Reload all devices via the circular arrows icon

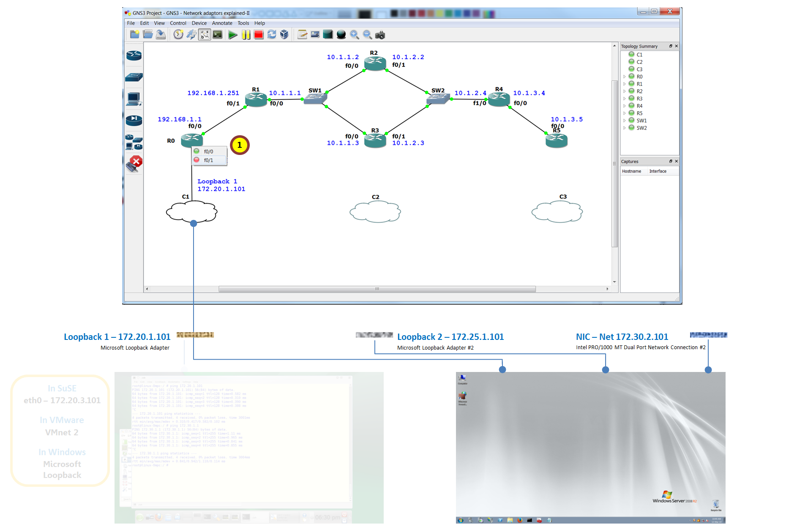pos(272,35)
